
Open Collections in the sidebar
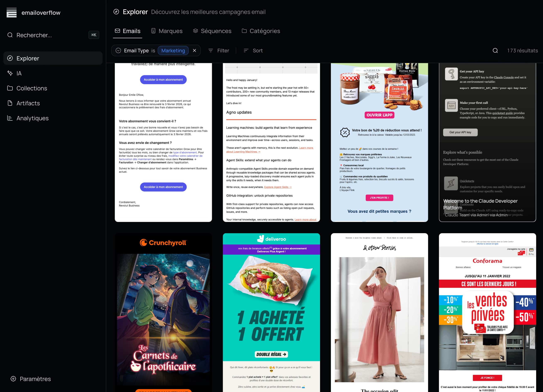(32, 88)
